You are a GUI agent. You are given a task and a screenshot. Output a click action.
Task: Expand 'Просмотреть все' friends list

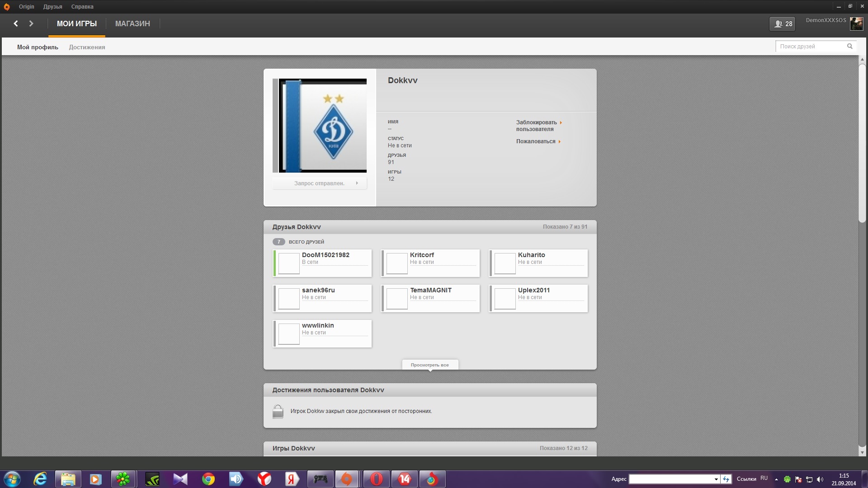[x=430, y=365]
